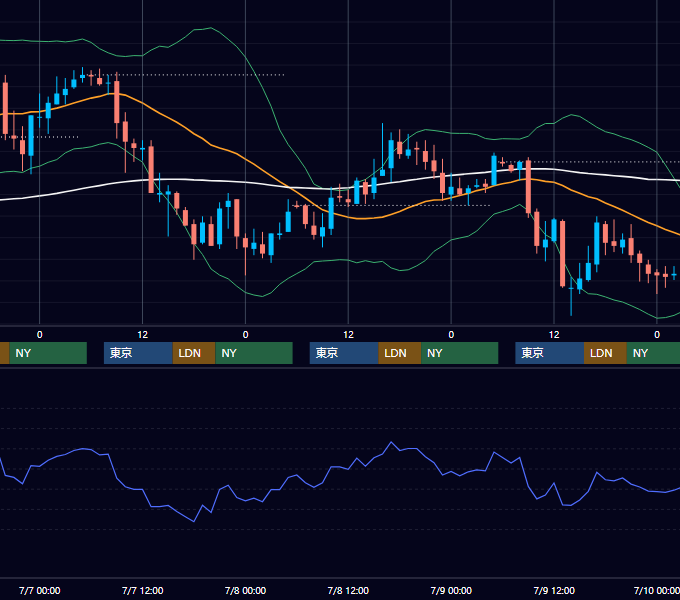Click the 7/8 00:00 time axis label

245,590
